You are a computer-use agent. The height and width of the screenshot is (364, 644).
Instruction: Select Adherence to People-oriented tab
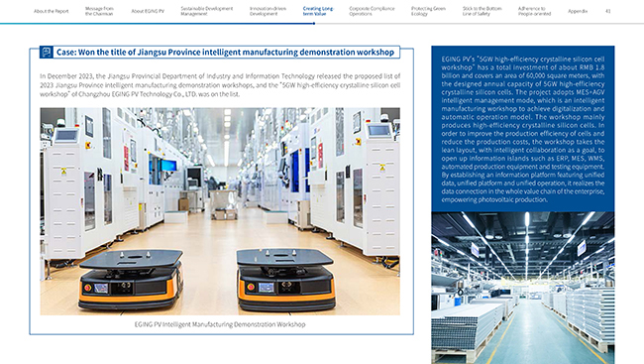point(534,11)
